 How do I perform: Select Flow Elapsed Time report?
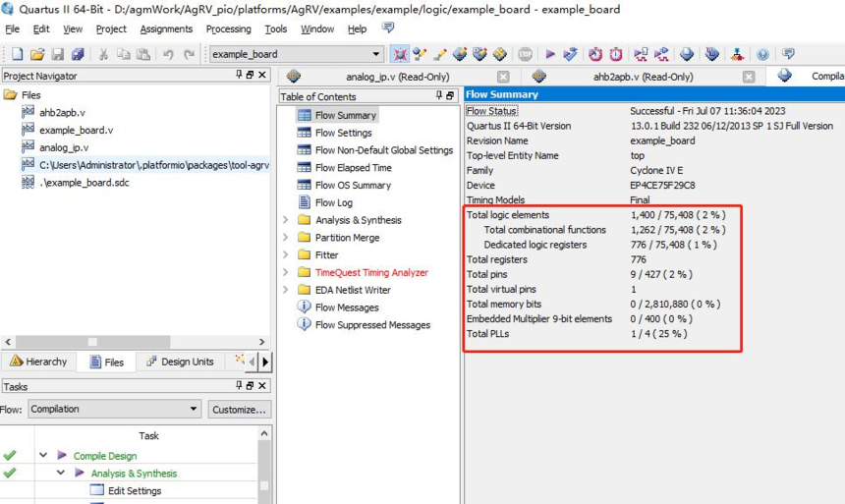click(354, 168)
